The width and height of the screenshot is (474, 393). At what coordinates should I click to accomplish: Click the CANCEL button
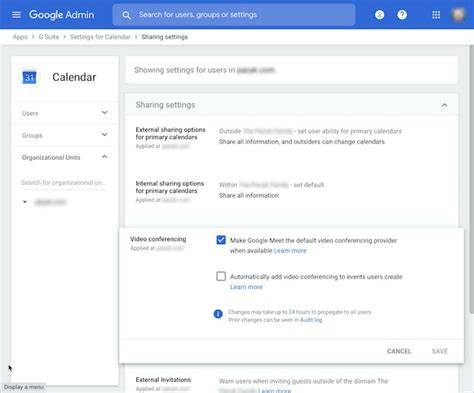point(399,351)
